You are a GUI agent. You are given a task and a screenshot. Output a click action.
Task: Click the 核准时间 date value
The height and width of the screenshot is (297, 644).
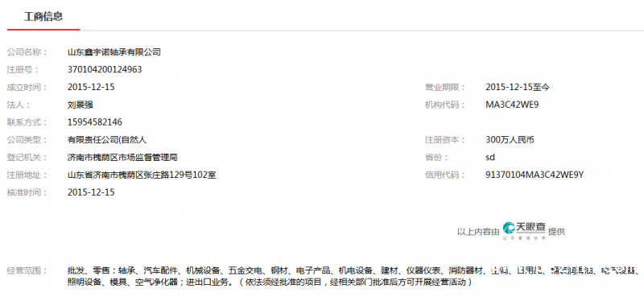91,192
